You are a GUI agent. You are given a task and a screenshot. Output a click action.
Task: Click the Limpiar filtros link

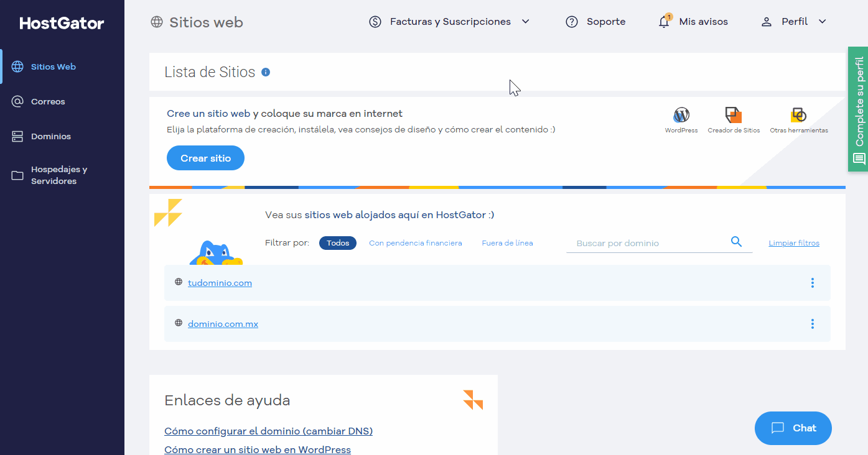coord(794,243)
